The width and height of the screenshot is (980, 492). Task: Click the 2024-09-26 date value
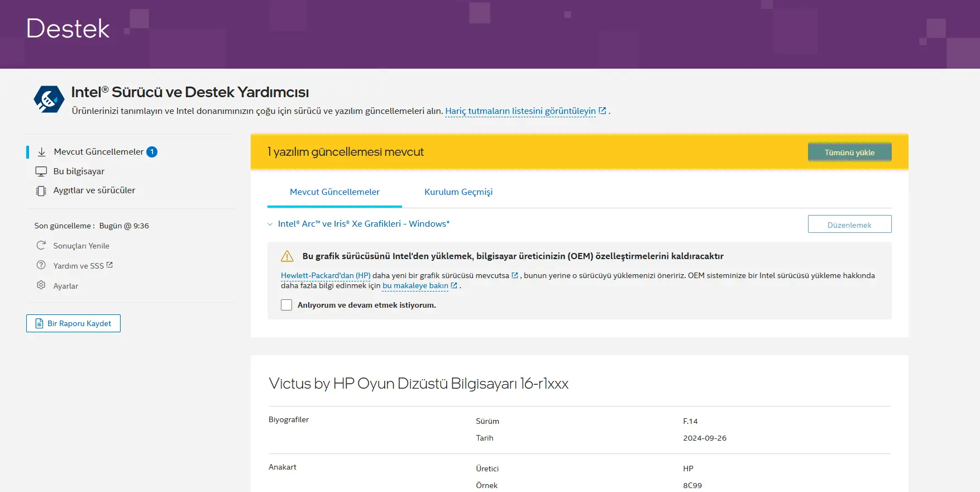coord(705,438)
